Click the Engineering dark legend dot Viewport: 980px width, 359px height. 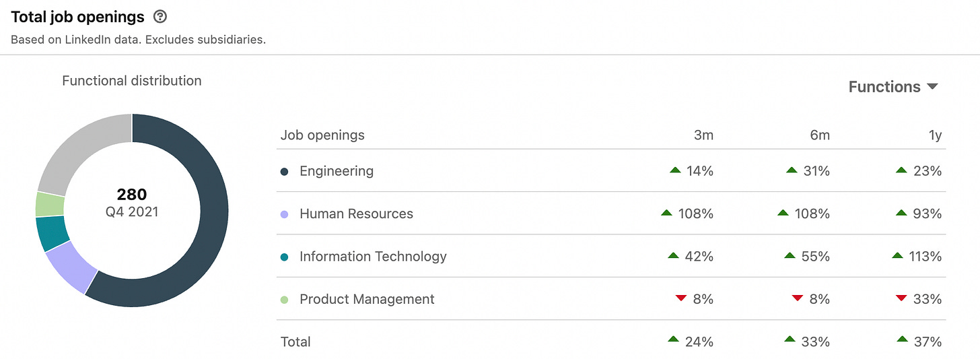coord(284,172)
